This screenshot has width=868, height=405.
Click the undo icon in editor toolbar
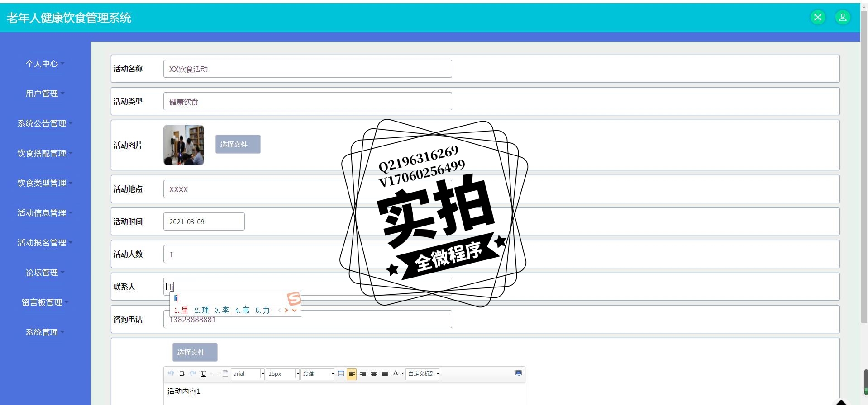pyautogui.click(x=171, y=373)
